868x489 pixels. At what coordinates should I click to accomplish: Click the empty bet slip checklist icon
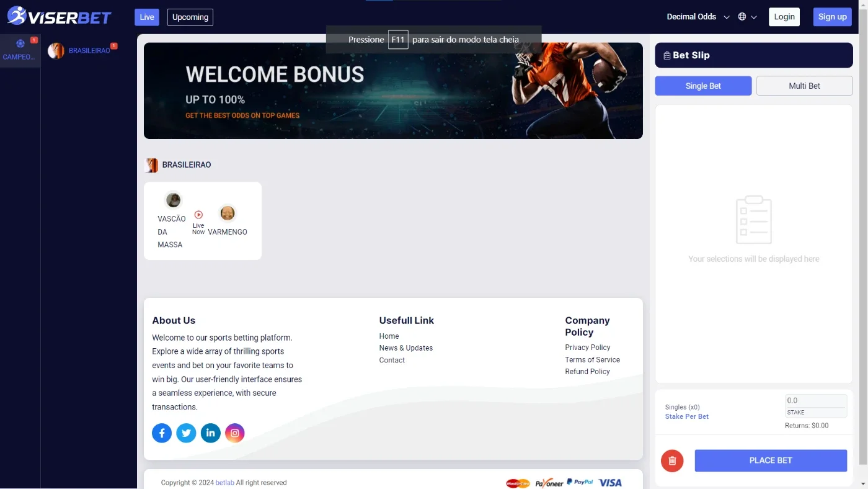click(x=754, y=220)
